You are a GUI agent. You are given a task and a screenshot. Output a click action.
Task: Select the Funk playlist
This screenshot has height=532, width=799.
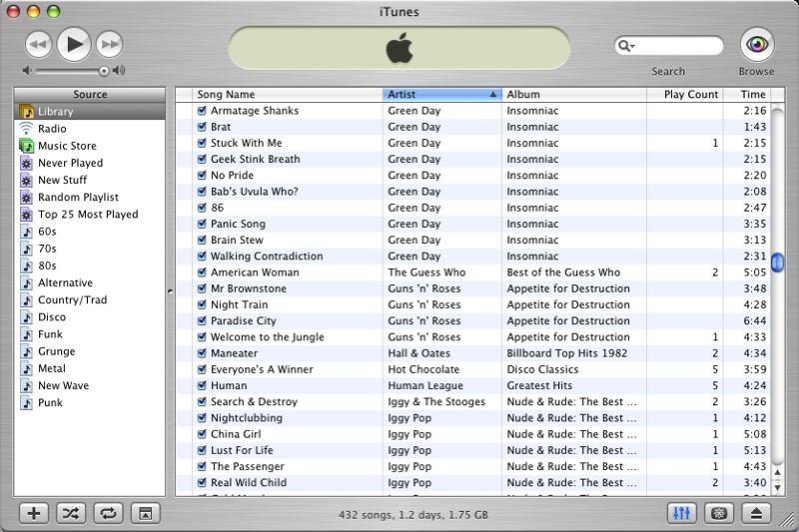[90, 334]
